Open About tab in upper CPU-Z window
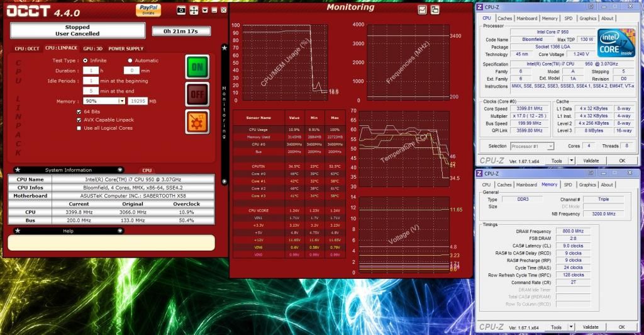Viewport: 644px width, 335px height. tap(607, 18)
